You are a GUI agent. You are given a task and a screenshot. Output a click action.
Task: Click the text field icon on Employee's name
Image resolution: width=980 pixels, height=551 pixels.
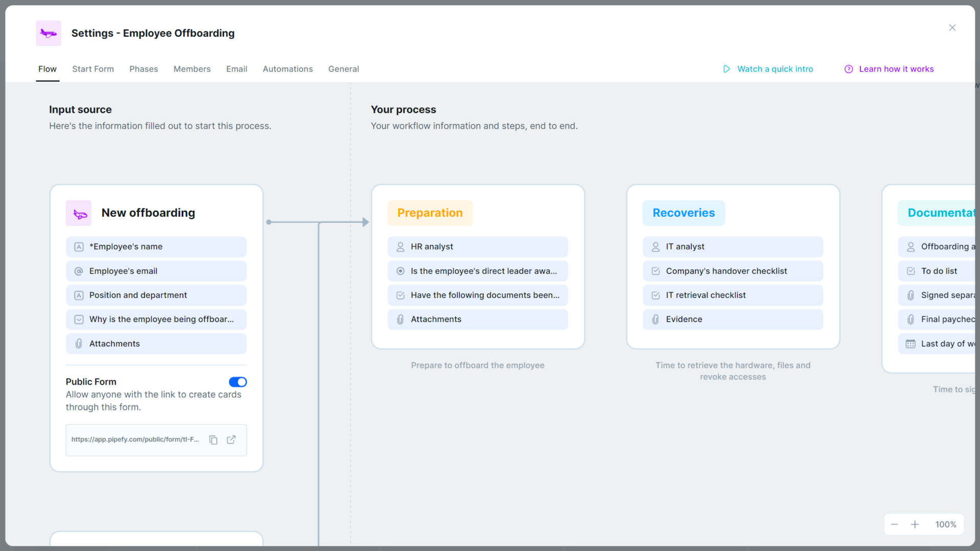coord(79,246)
